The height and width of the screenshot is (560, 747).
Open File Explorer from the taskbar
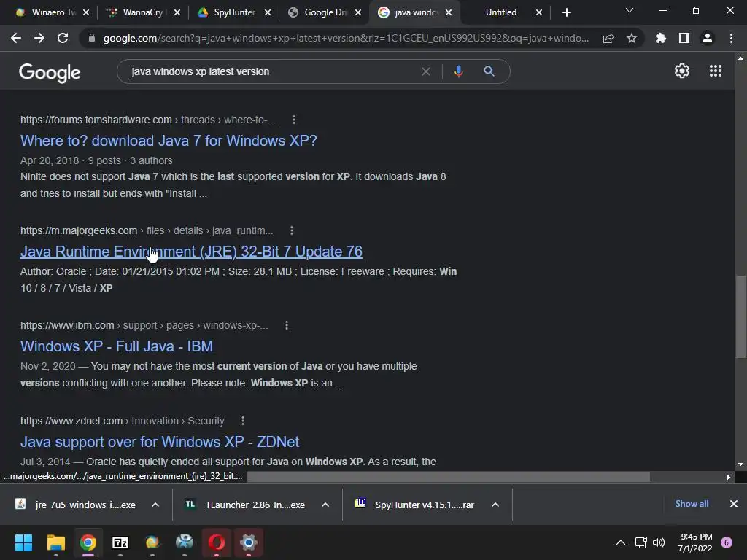(x=55, y=542)
